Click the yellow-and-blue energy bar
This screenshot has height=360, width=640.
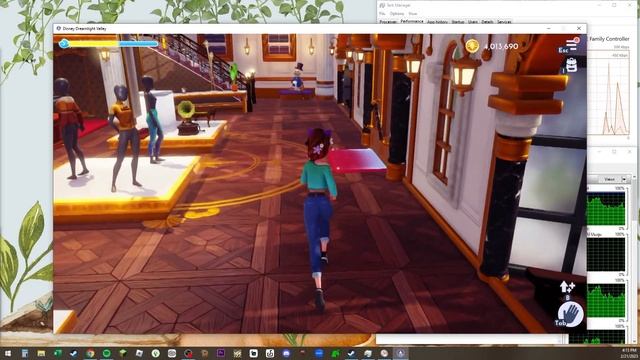tap(114, 43)
